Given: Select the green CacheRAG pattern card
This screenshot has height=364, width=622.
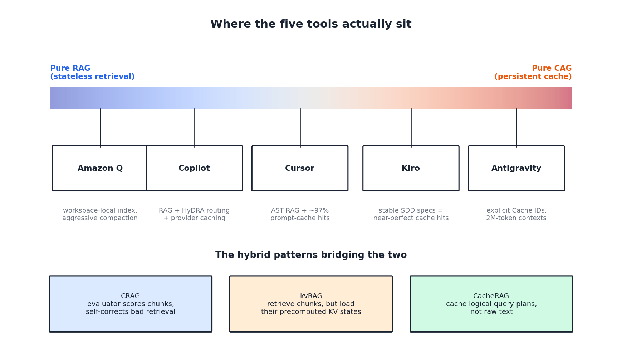Looking at the screenshot, I should pos(491,304).
